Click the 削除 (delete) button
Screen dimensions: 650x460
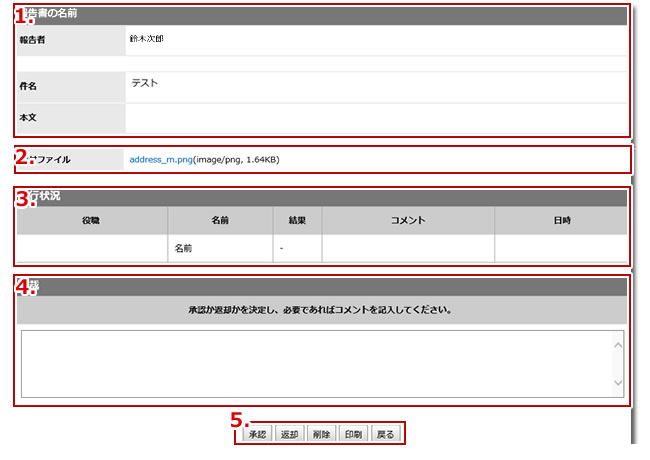click(x=320, y=434)
